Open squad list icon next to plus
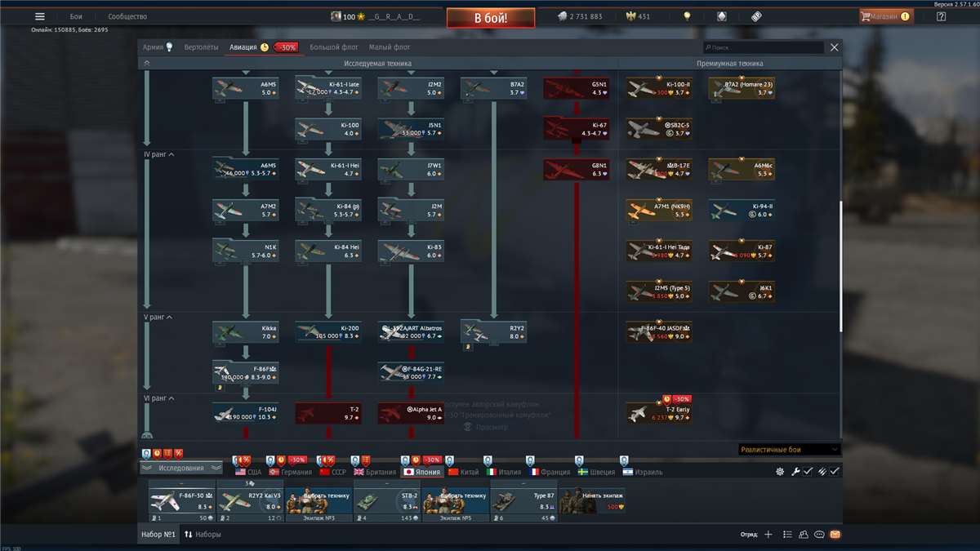 (787, 535)
